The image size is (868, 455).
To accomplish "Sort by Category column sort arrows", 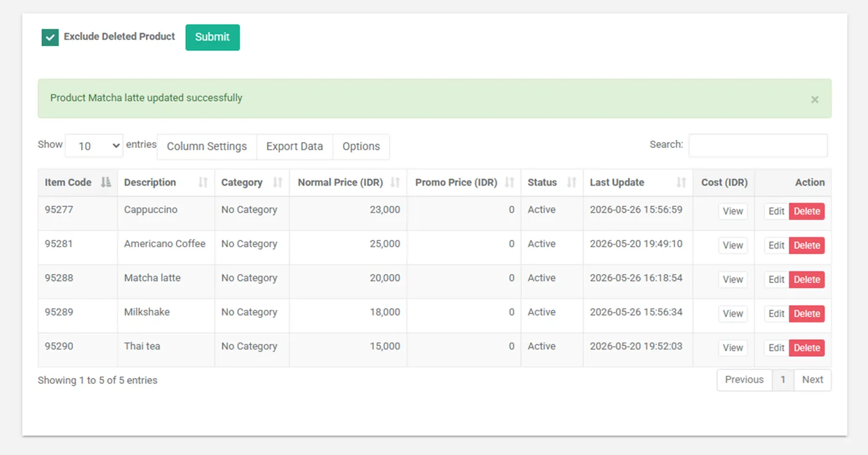I will [277, 183].
